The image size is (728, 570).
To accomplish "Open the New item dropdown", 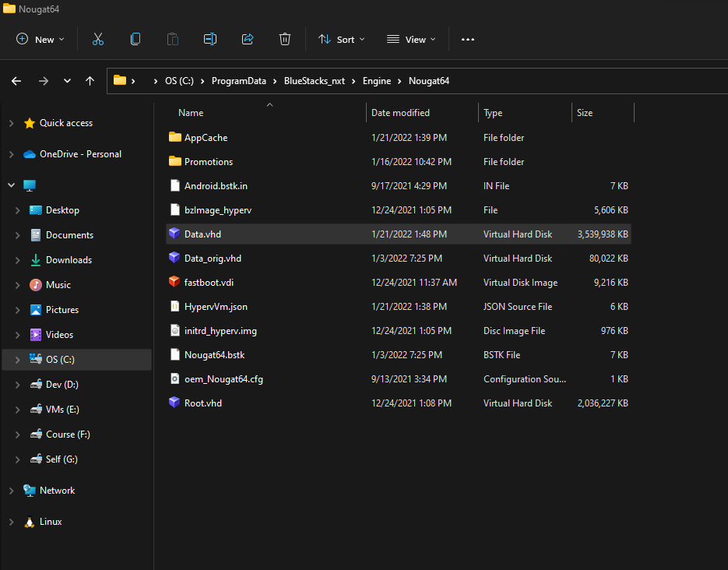I will click(x=40, y=40).
